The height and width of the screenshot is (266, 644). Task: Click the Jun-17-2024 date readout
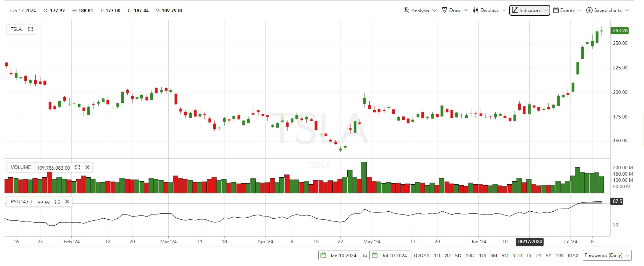pyautogui.click(x=23, y=11)
